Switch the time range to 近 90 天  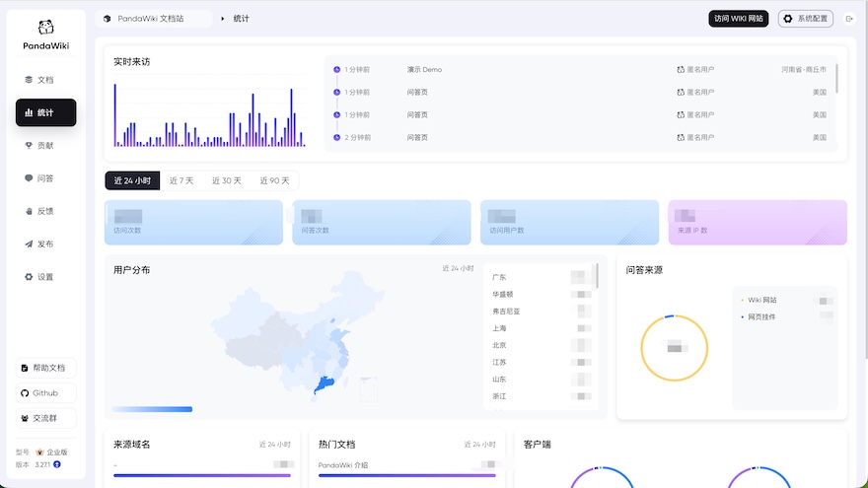coord(274,180)
